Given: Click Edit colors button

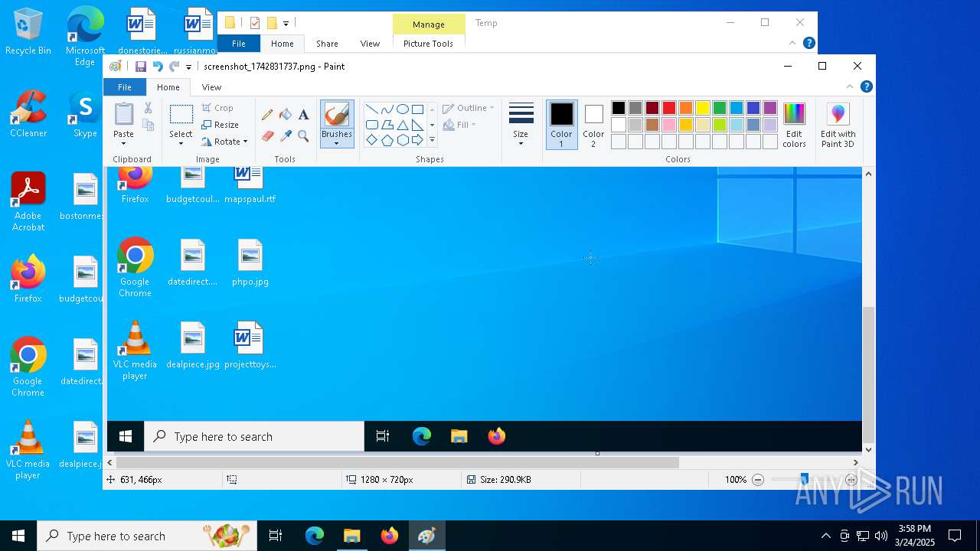Looking at the screenshot, I should pyautogui.click(x=794, y=125).
